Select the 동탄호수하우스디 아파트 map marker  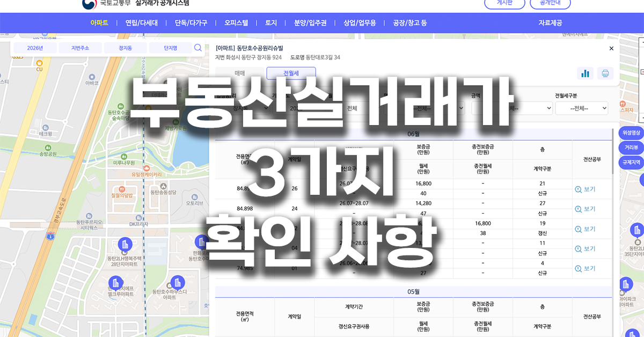(177, 282)
